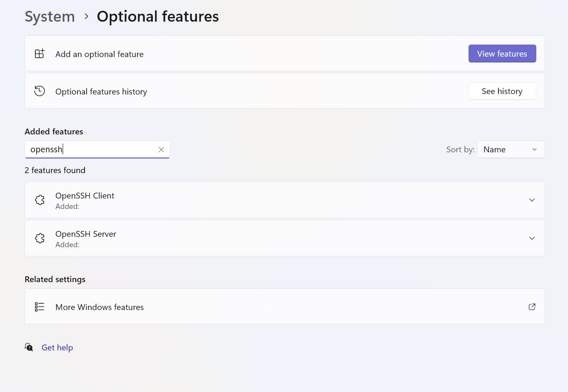Viewport: 568px width, 392px height.
Task: Click the Optional features history label
Action: [101, 92]
